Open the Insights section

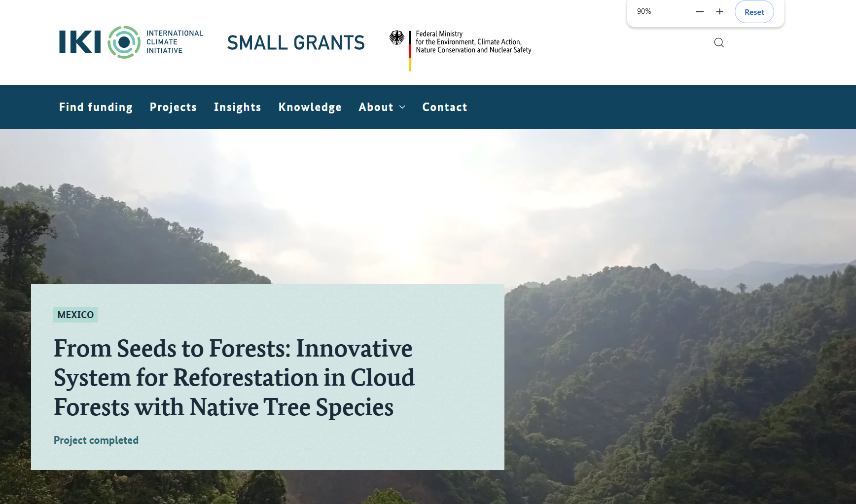237,107
